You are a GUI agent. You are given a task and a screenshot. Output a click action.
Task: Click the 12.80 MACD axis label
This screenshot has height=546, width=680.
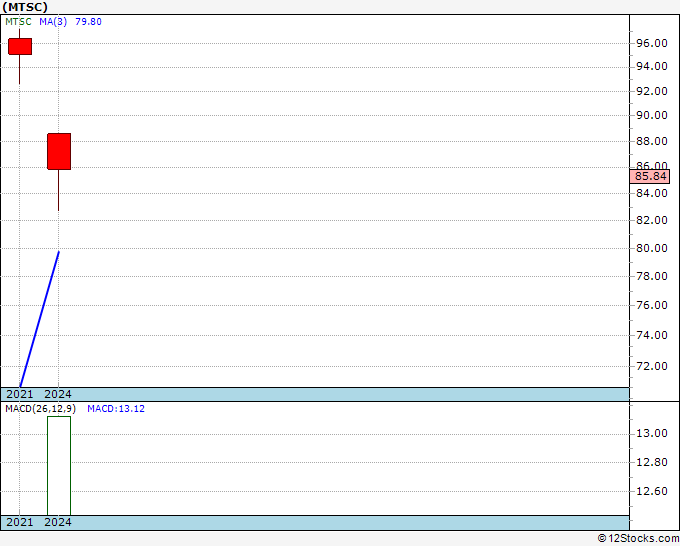(x=651, y=462)
